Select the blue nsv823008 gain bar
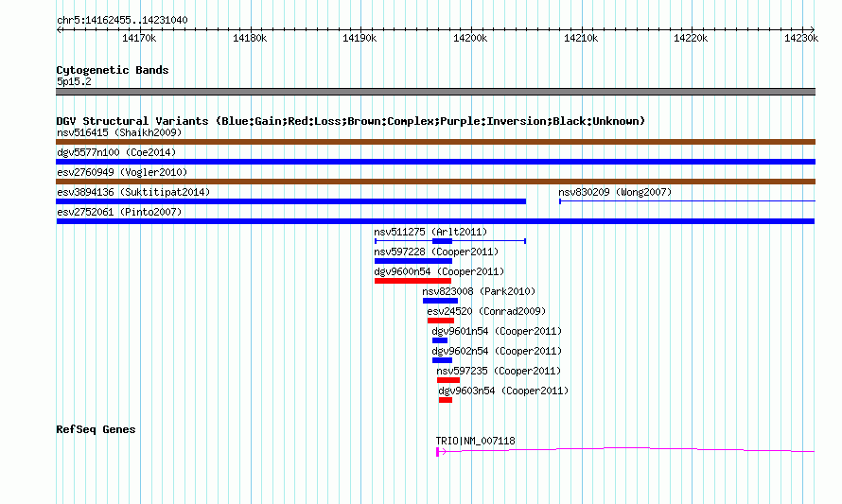The height and width of the screenshot is (504, 842). click(440, 301)
